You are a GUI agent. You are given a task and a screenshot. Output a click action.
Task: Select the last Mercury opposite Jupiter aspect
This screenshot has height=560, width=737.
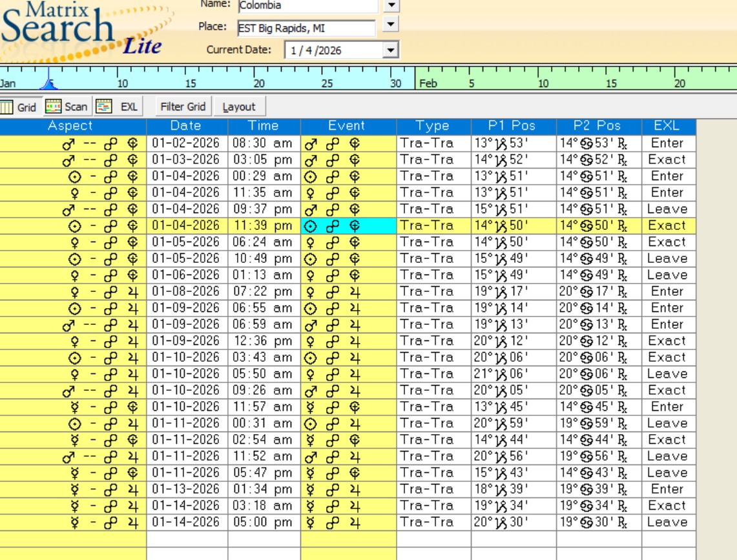pos(103,522)
